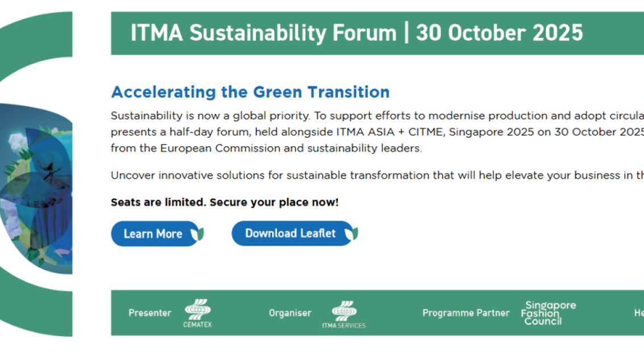
Task: Click the leaf icon on Download Leaflet
Action: pyautogui.click(x=352, y=233)
